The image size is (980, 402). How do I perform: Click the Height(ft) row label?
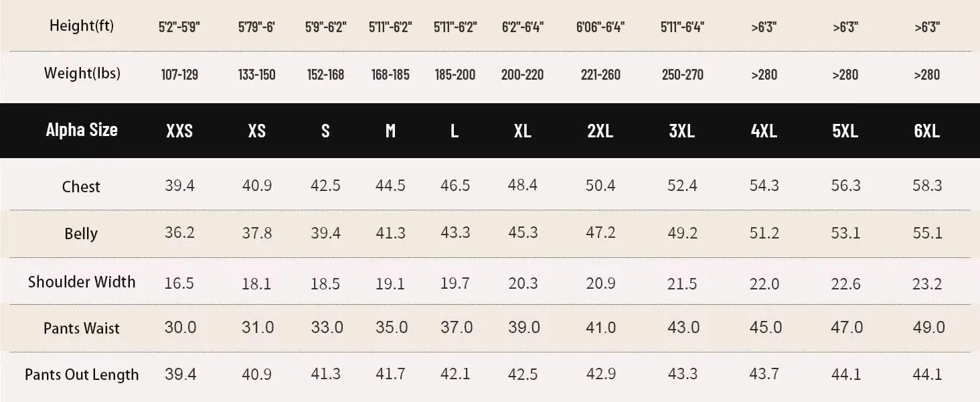click(82, 26)
